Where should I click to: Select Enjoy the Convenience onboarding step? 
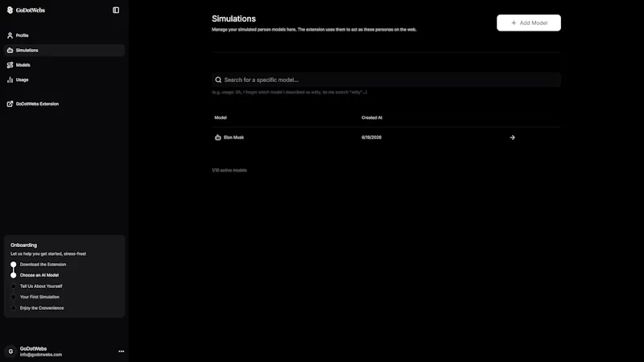tap(42, 308)
